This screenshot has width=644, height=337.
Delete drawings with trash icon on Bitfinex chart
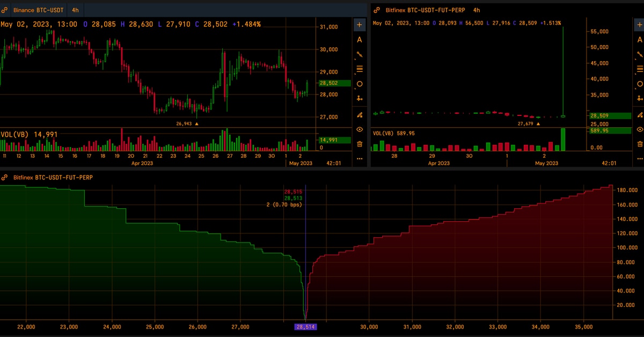639,144
